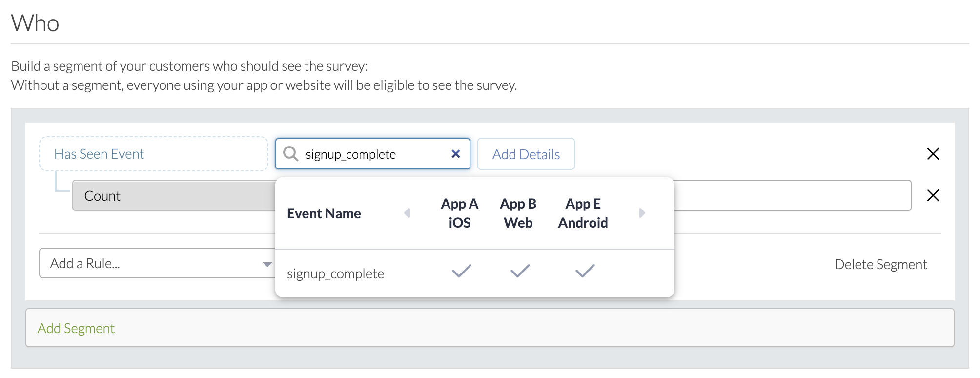The height and width of the screenshot is (378, 980).
Task: Open the Add a Rule dropdown
Action: click(156, 264)
